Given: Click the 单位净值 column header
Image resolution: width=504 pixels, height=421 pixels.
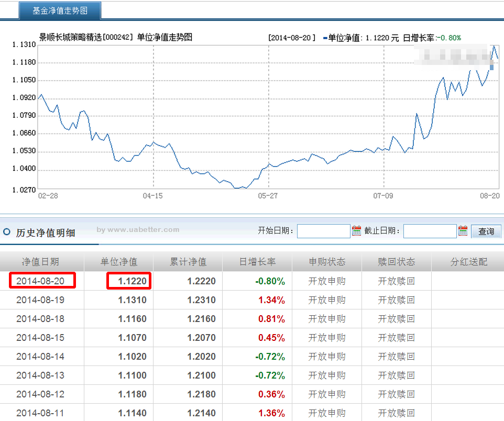Looking at the screenshot, I should pyautogui.click(x=119, y=262).
